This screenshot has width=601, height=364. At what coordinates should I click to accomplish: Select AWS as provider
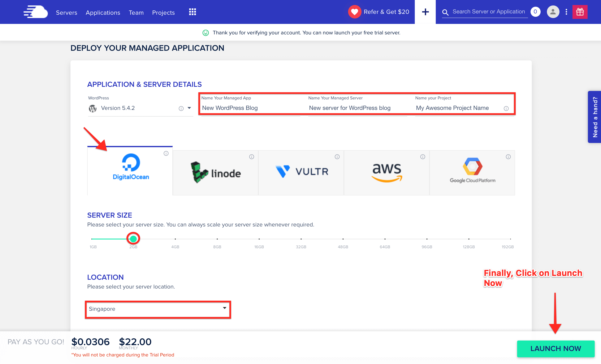387,173
